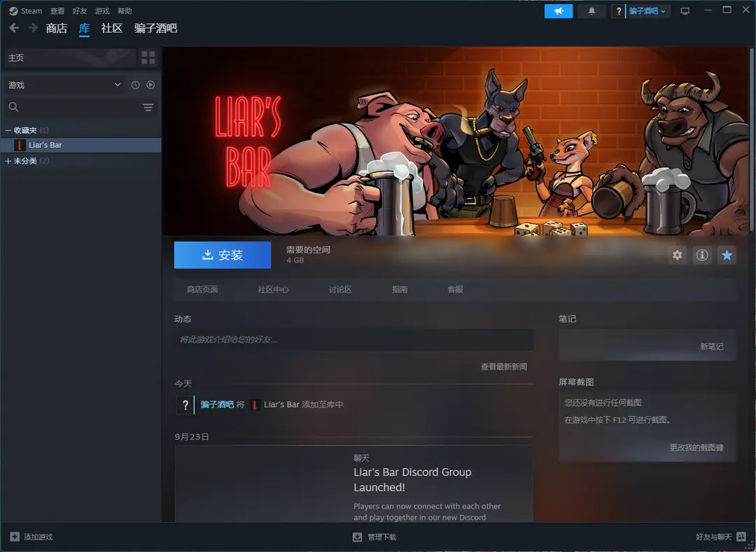This screenshot has width=756, height=552.
Task: Open the Steam menu
Action: click(x=31, y=10)
